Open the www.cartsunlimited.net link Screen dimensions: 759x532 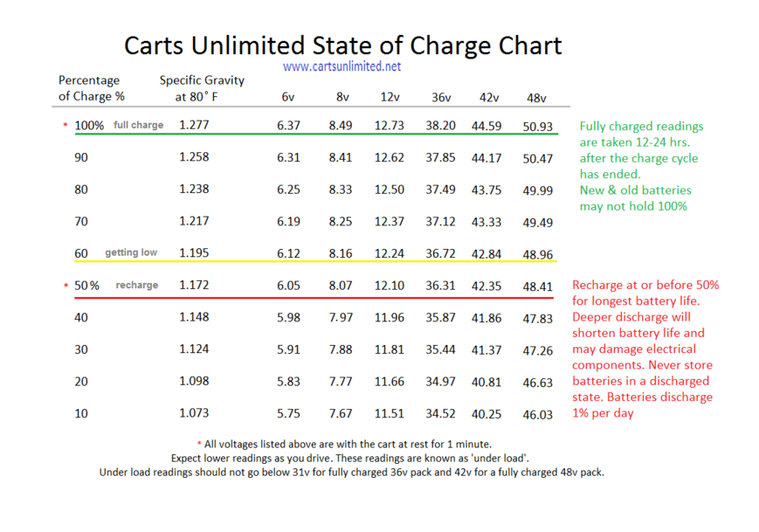click(342, 66)
